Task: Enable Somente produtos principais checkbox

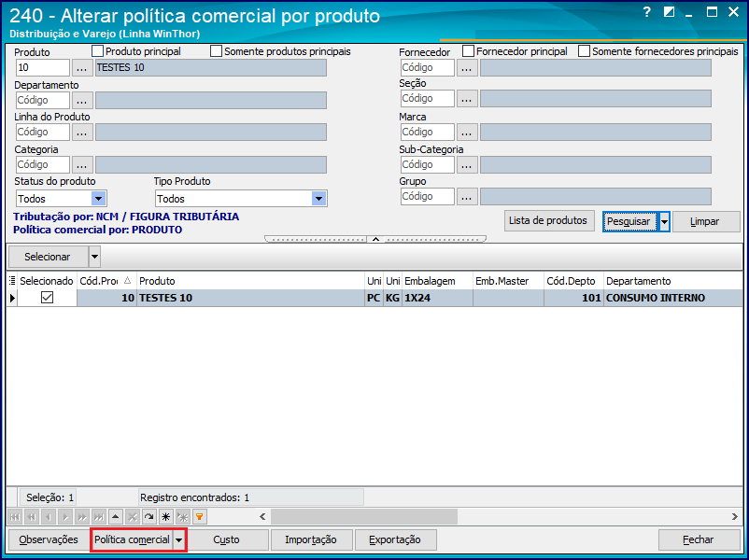Action: 217,51
